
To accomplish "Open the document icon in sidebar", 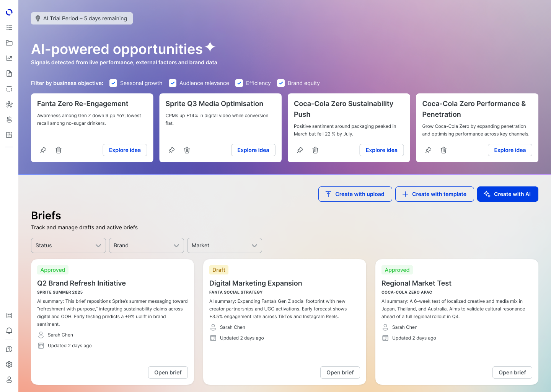I will [9, 73].
